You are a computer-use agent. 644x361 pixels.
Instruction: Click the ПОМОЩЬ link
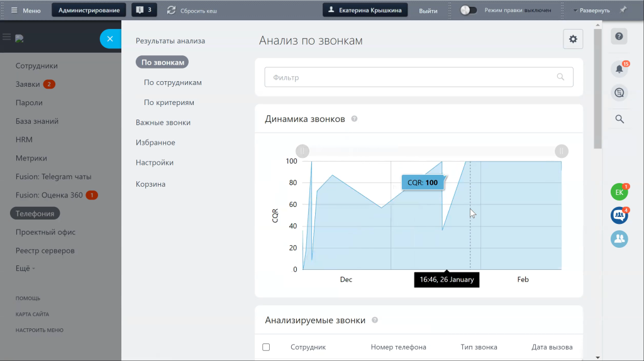tap(28, 298)
